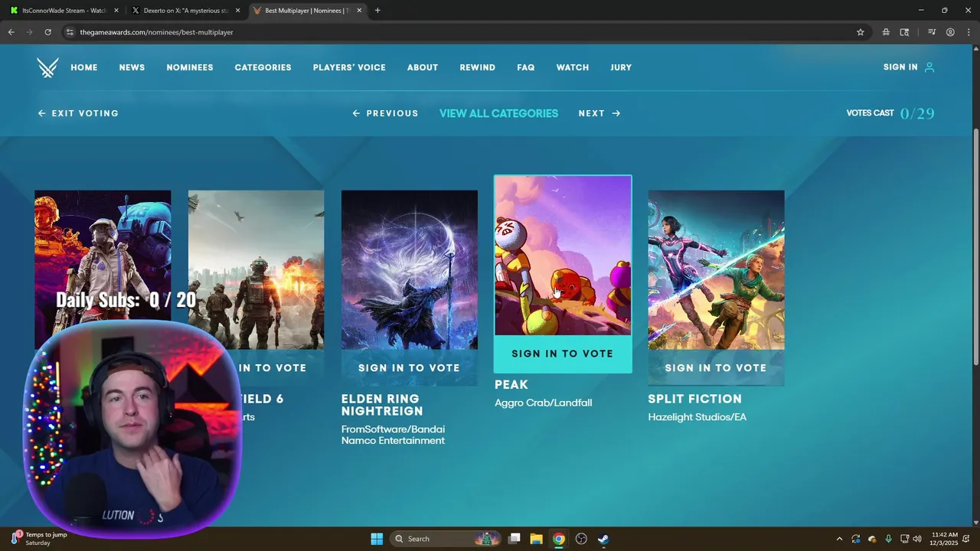The width and height of the screenshot is (980, 551).
Task: Go back in browser history
Action: 11,32
